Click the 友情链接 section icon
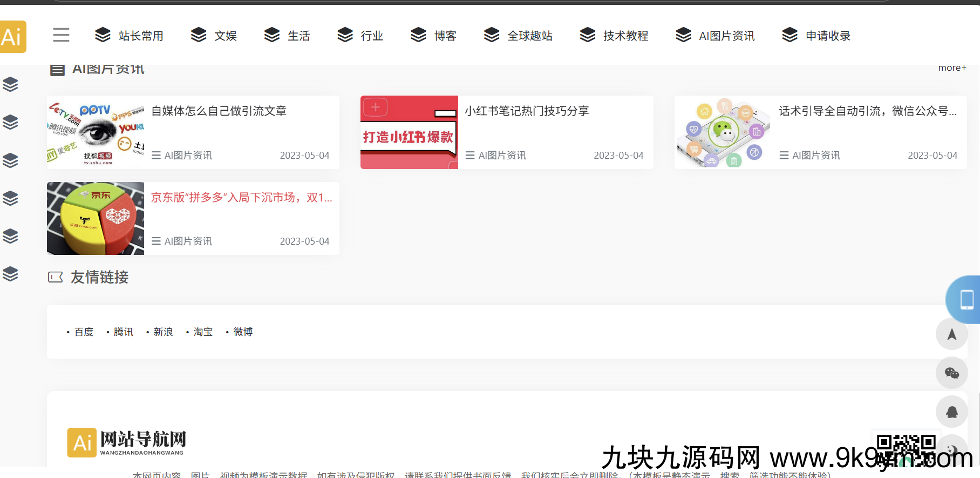 click(x=56, y=277)
